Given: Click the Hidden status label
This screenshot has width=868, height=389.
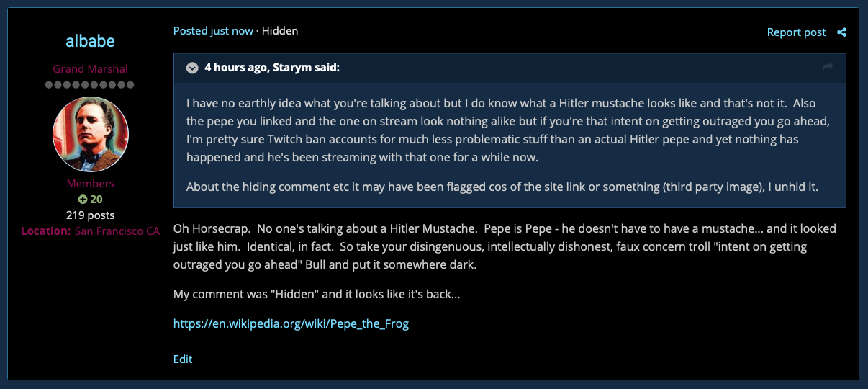Looking at the screenshot, I should point(280,31).
